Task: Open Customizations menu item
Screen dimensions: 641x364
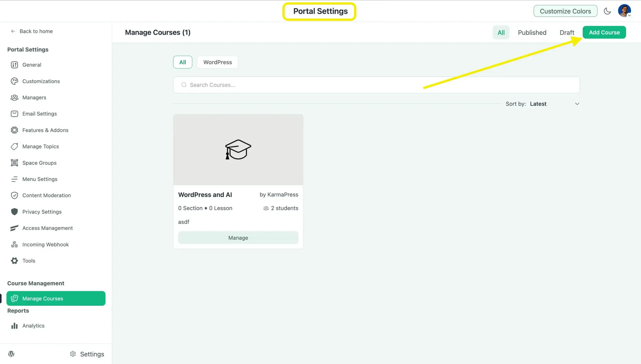Action: point(56,81)
